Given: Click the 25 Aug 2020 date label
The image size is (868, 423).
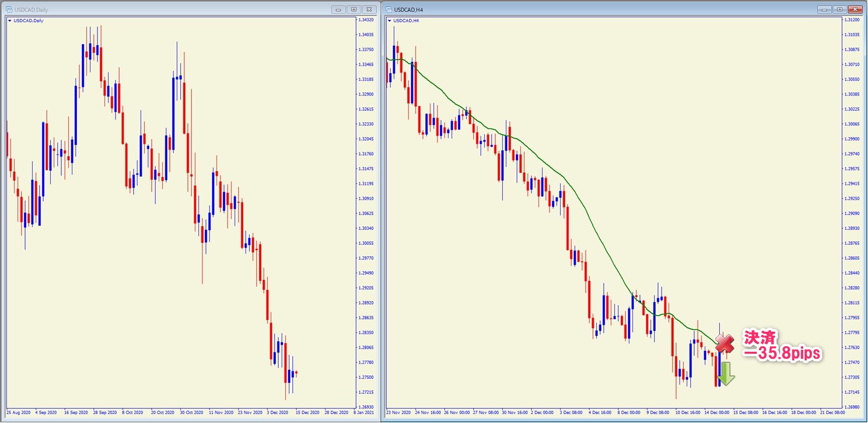Looking at the screenshot, I should pos(19,412).
